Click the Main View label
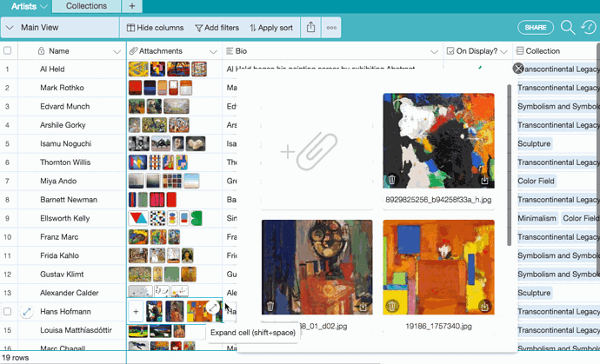 point(40,28)
